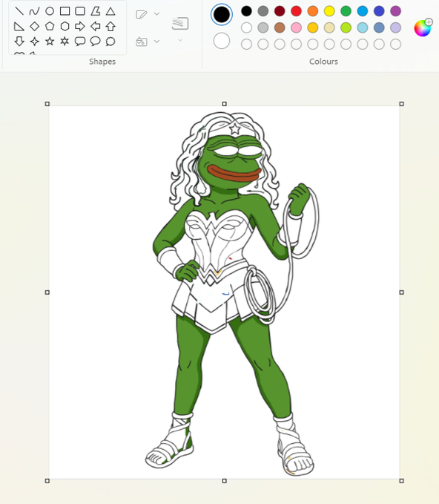The width and height of the screenshot is (439, 504).
Task: Click the canvas right-middle resize handle
Action: pyautogui.click(x=401, y=292)
